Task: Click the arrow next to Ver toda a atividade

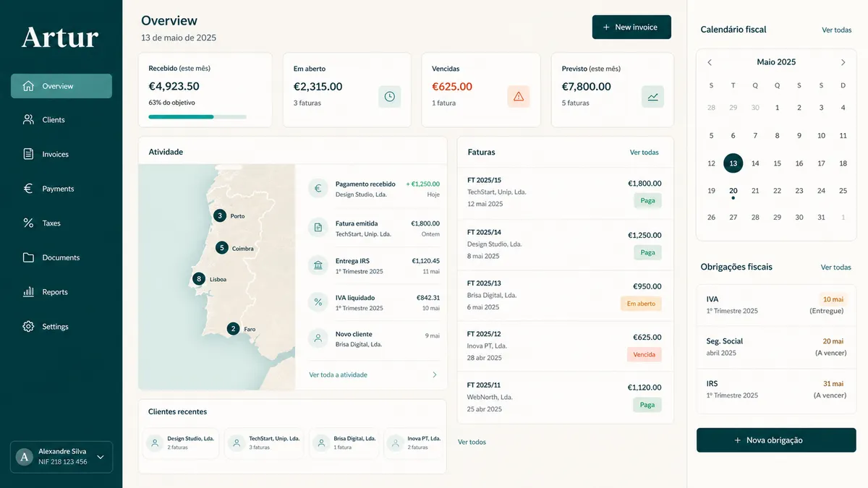Action: pos(435,374)
